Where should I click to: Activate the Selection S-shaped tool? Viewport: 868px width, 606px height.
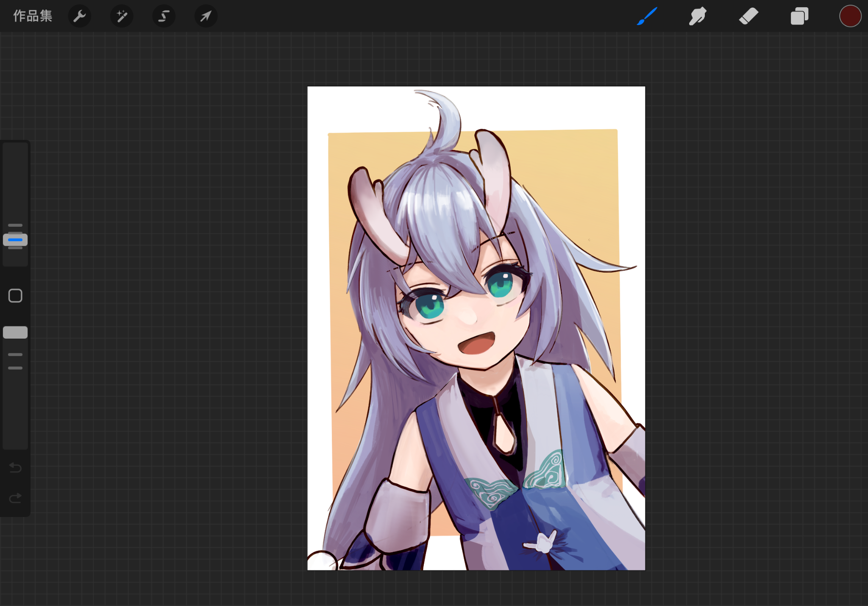pos(164,16)
